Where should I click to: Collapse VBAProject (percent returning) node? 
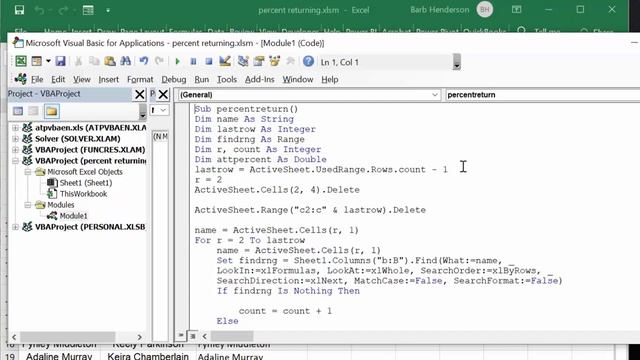coord(16,161)
